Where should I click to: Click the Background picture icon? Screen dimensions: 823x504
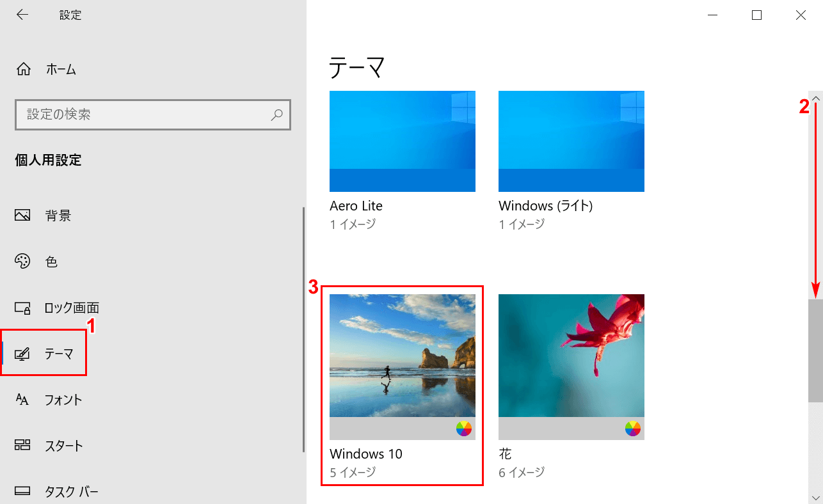point(22,216)
